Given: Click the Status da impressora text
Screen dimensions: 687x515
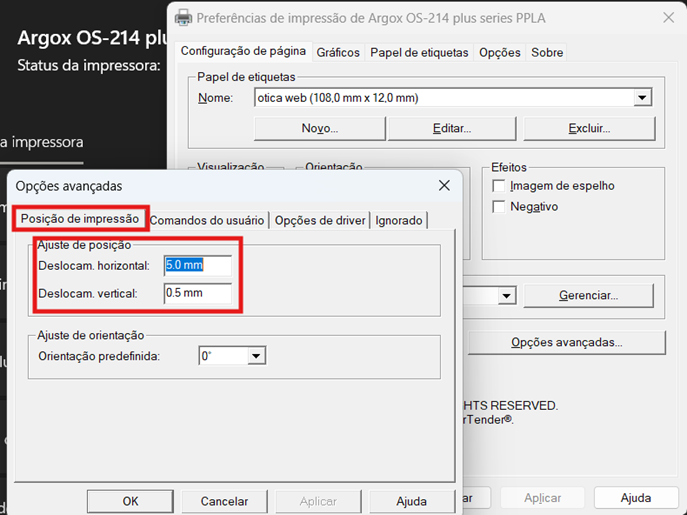Looking at the screenshot, I should click(x=89, y=65).
